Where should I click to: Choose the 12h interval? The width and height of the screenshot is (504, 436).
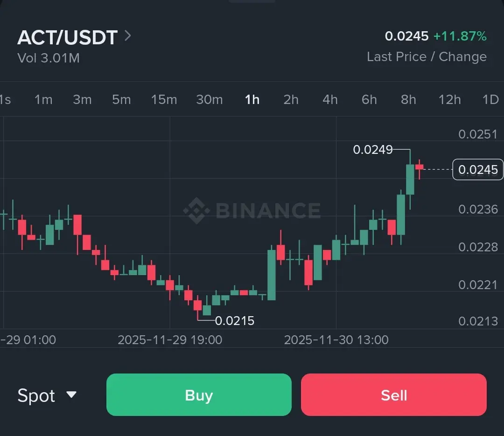click(449, 99)
